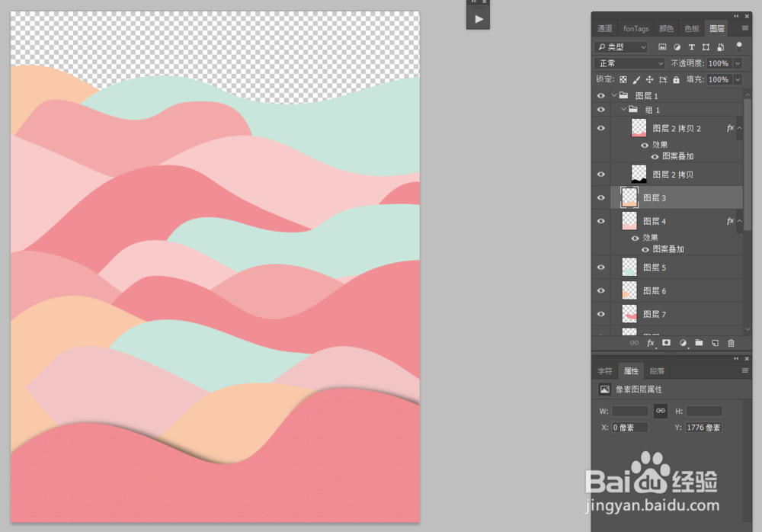Hide layer 图层 5
This screenshot has width=762, height=532.
601,267
